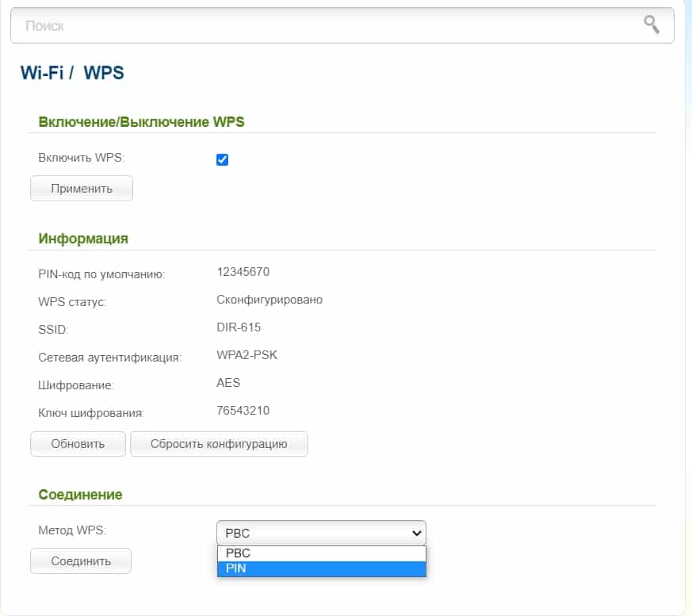Click authentication value WPA2-PSK
The image size is (692, 616).
point(247,354)
